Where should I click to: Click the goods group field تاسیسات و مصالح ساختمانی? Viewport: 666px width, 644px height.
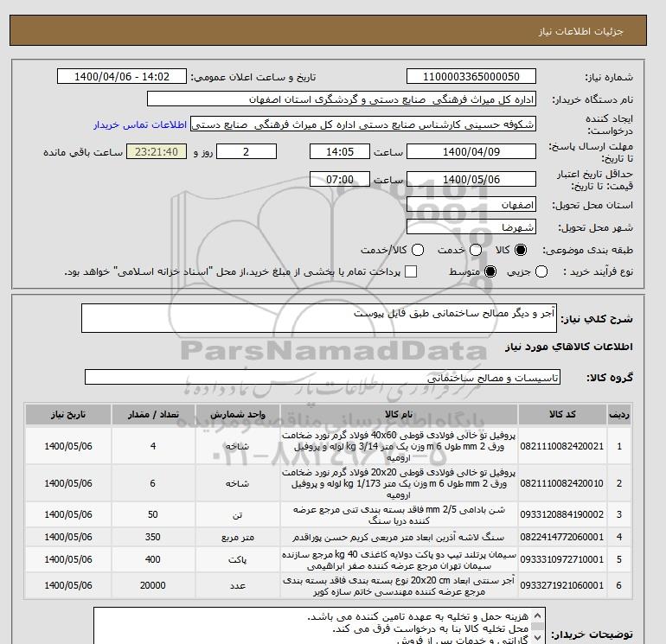(x=323, y=377)
